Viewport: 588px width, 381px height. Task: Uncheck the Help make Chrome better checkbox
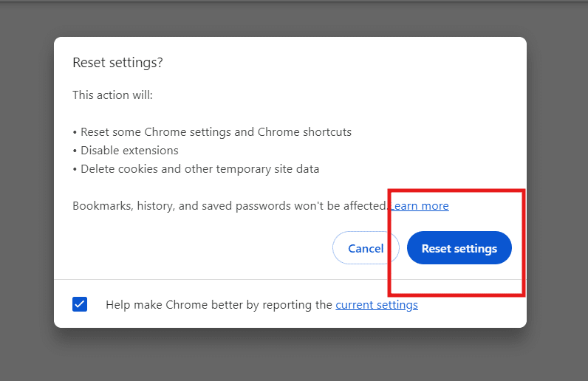80,304
